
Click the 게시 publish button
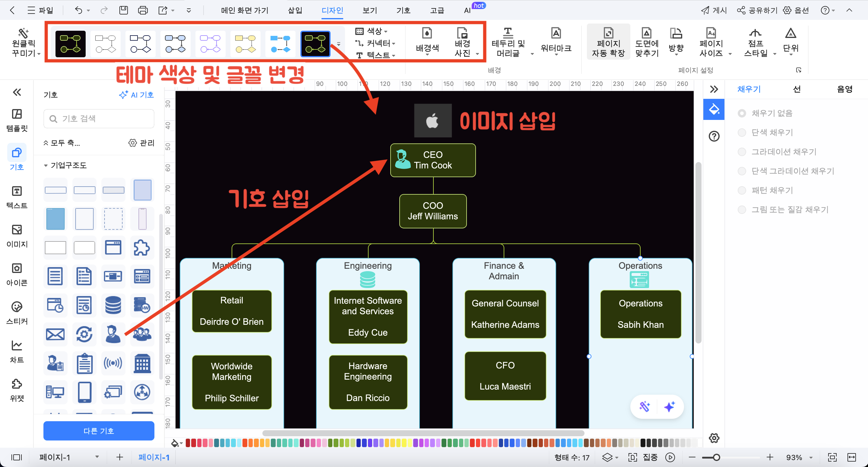click(714, 11)
